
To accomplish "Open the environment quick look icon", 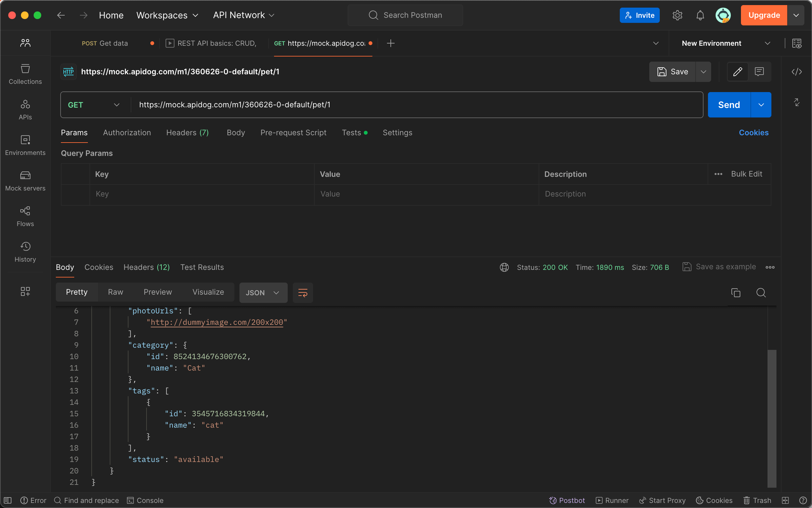I will [797, 43].
